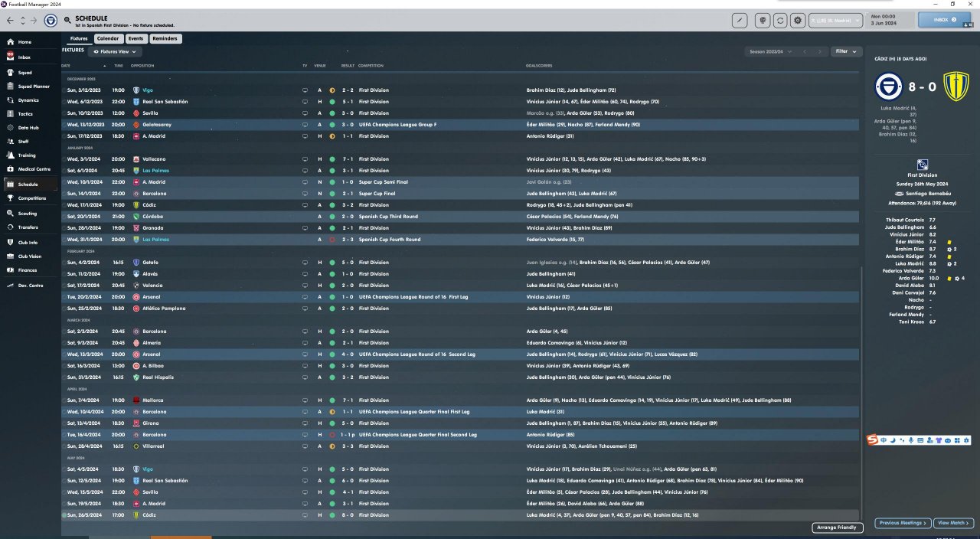Open the Fixtures View dropdown
The image size is (980, 539).
[116, 52]
